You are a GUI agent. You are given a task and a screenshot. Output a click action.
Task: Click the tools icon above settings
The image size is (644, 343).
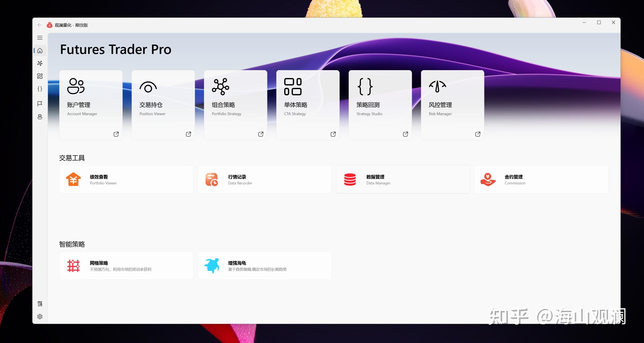[40, 304]
